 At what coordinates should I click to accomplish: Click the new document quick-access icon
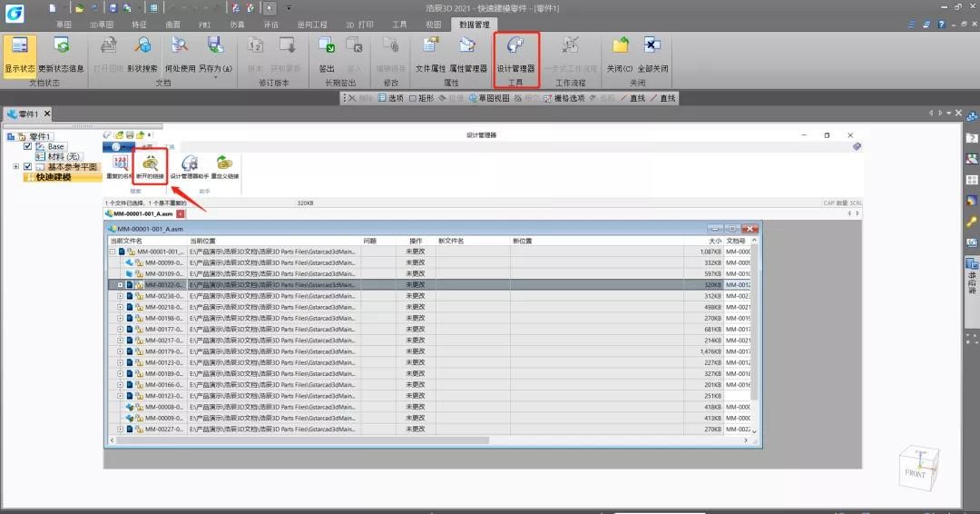(53, 8)
